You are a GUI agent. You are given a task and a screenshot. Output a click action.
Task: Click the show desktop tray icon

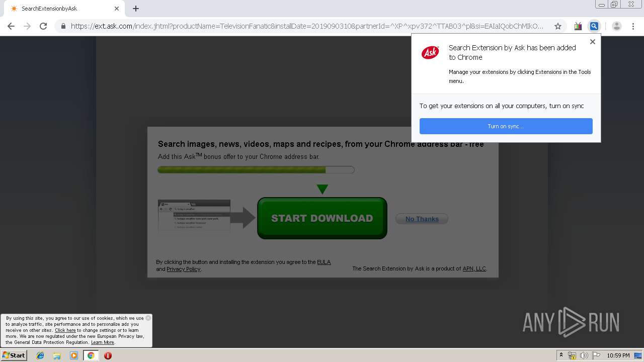(638, 355)
